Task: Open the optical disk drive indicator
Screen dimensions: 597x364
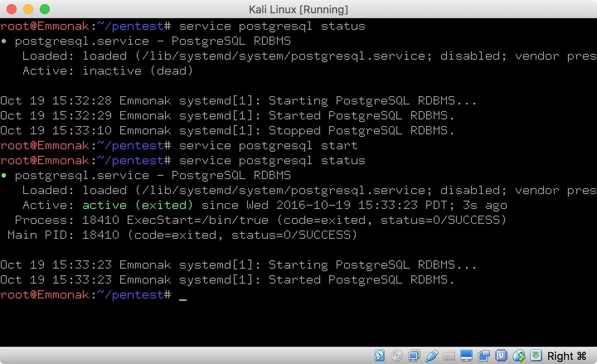Action: click(x=397, y=356)
